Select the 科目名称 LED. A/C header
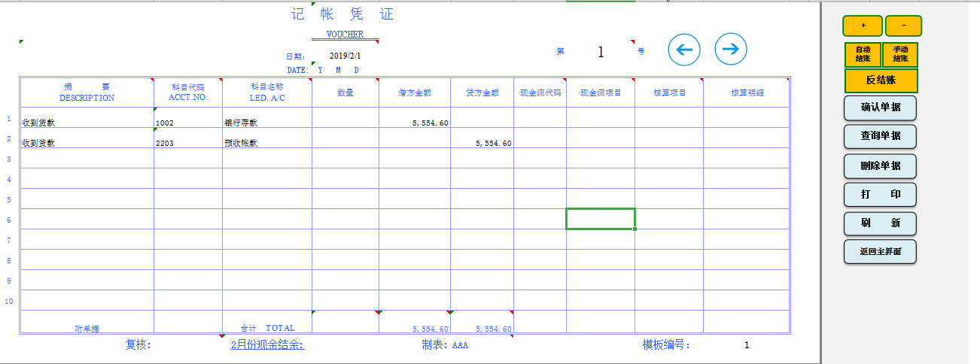The width and height of the screenshot is (980, 364). point(267,93)
